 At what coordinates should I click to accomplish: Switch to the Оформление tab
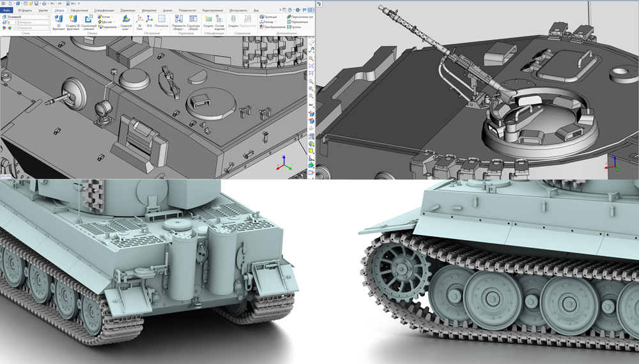[79, 10]
